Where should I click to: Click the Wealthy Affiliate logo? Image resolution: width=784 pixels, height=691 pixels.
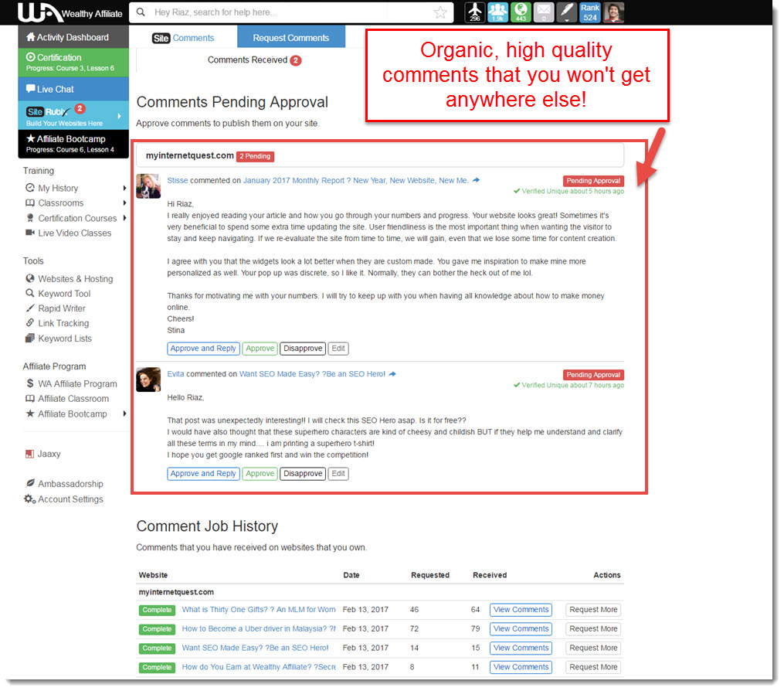[70, 12]
